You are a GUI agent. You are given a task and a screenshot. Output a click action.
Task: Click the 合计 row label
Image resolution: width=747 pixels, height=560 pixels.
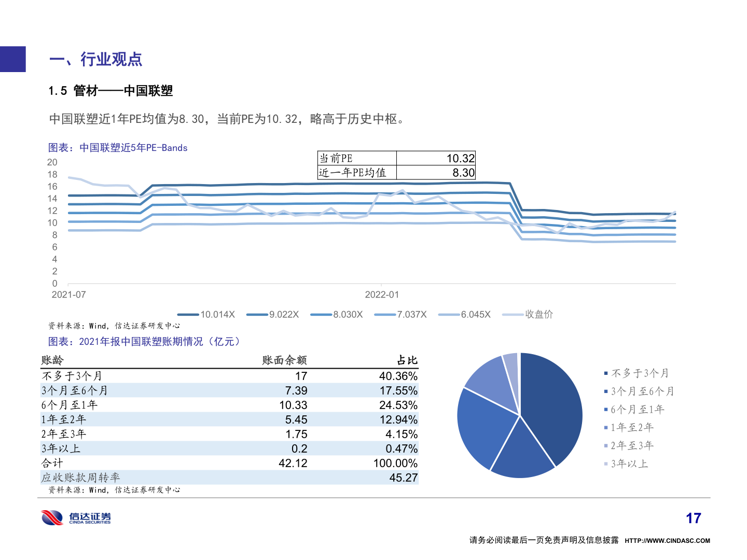(x=52, y=463)
